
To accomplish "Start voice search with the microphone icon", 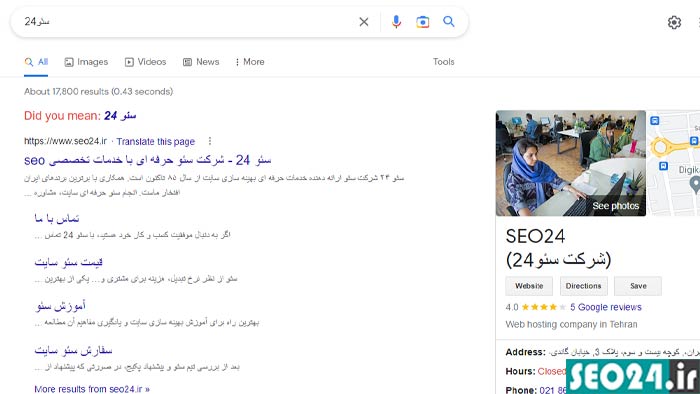I will [396, 21].
